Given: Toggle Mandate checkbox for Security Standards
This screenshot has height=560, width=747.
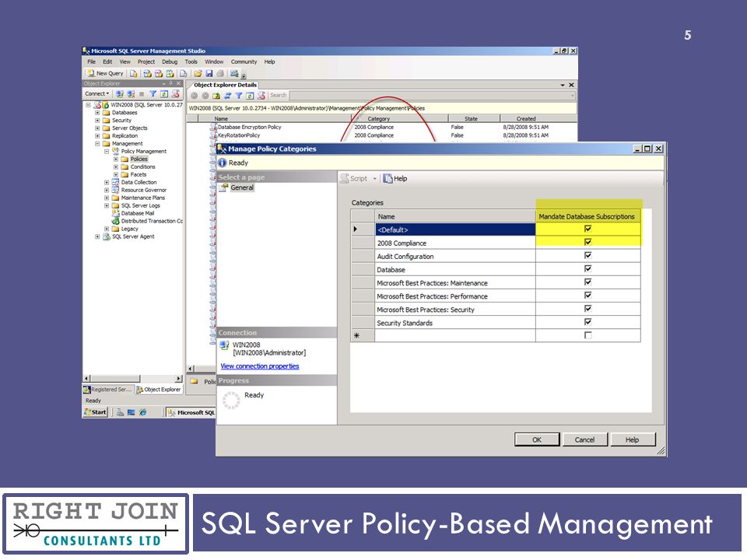Looking at the screenshot, I should click(x=588, y=322).
